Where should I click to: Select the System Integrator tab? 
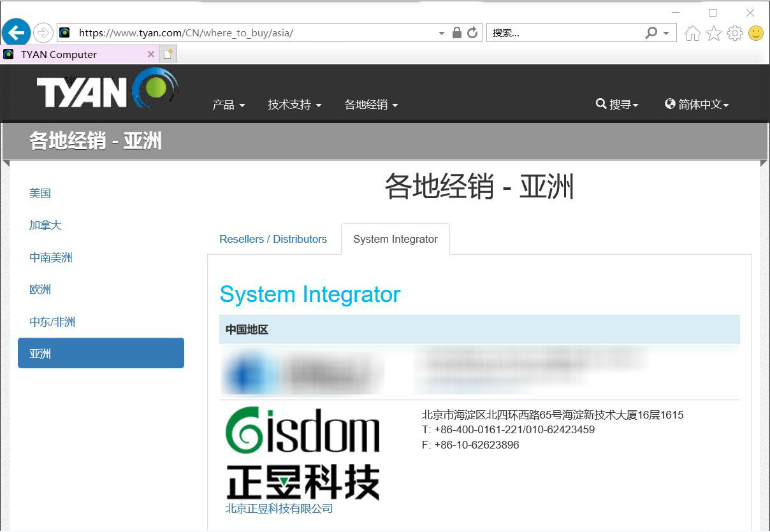tap(395, 239)
